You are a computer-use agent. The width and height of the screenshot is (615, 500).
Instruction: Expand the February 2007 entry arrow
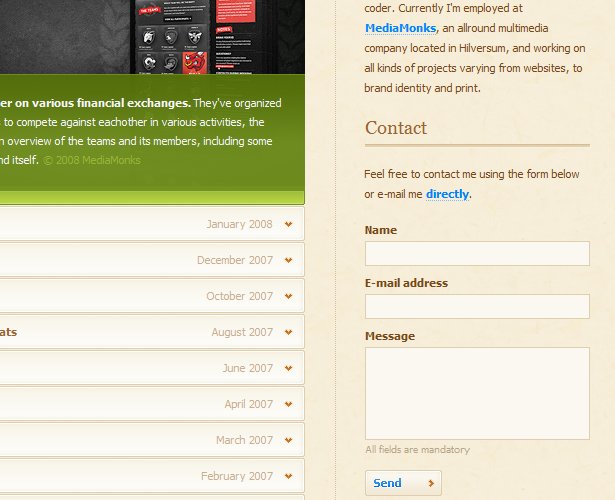coord(289,476)
